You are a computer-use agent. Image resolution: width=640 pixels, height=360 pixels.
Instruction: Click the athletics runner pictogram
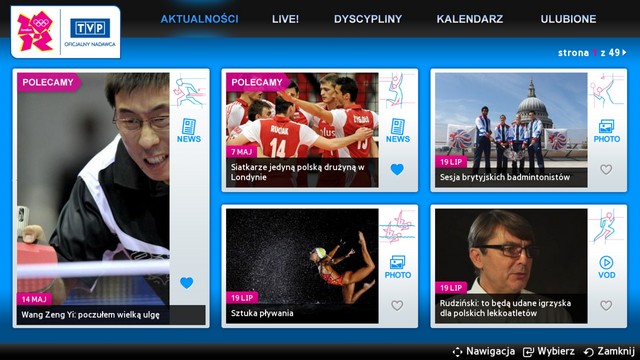pos(606,227)
